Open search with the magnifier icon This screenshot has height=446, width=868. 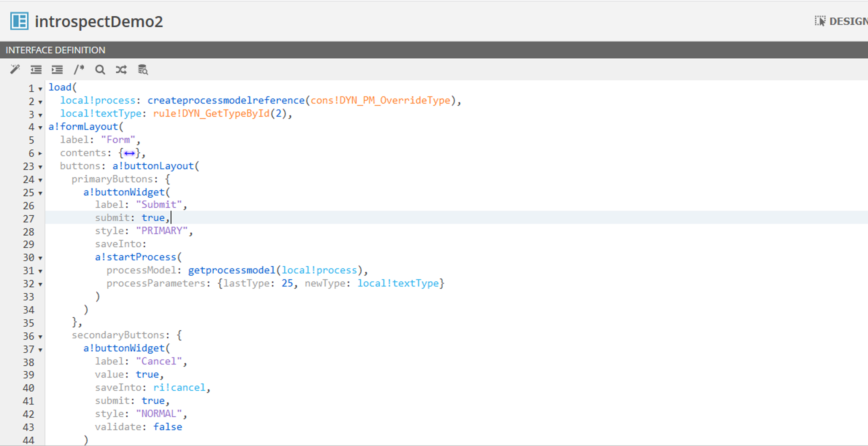100,70
